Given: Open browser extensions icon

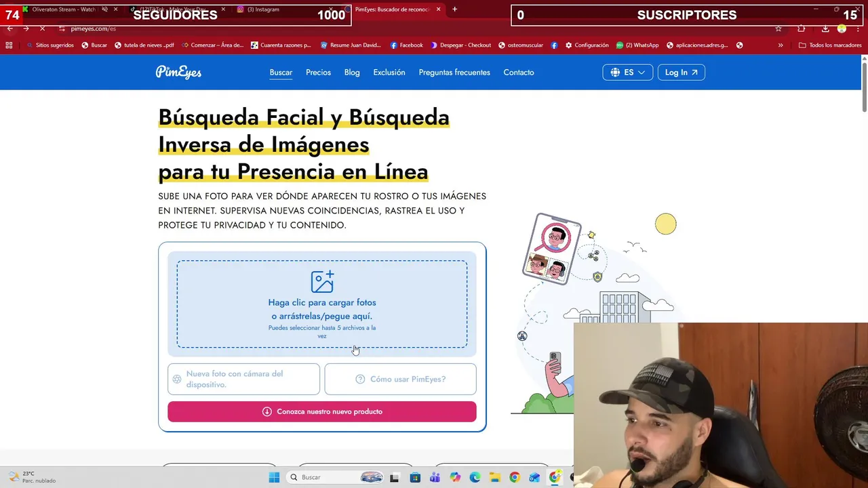Looking at the screenshot, I should (802, 28).
